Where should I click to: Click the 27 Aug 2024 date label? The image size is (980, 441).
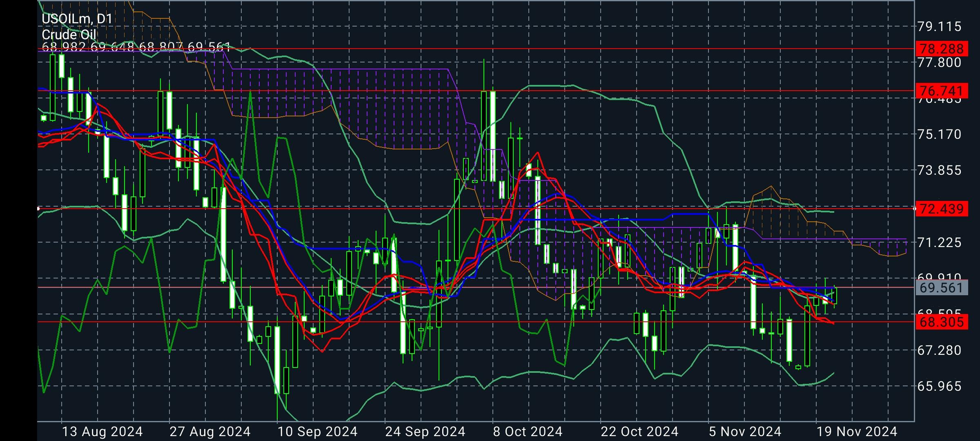click(210, 432)
